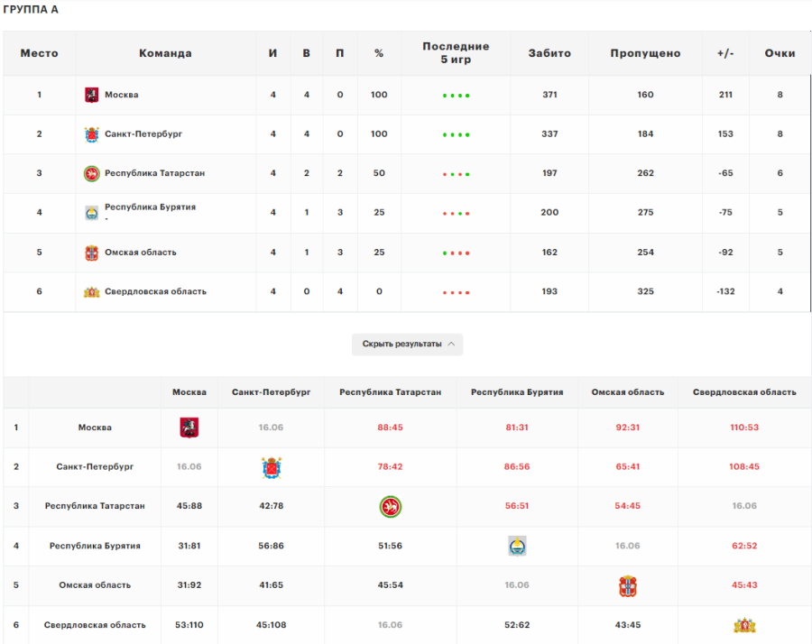
Task: Open the Санкт-Петербург team link in the standings
Action: pos(143,134)
